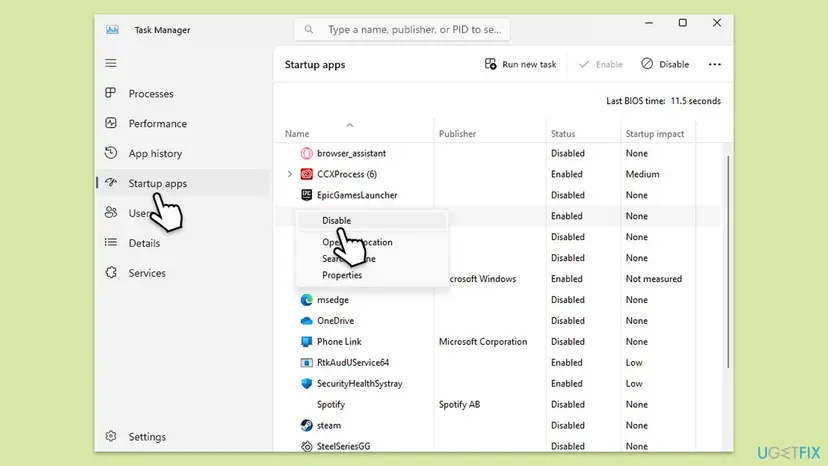
Task: Click the Processes sidebar icon
Action: tap(110, 93)
